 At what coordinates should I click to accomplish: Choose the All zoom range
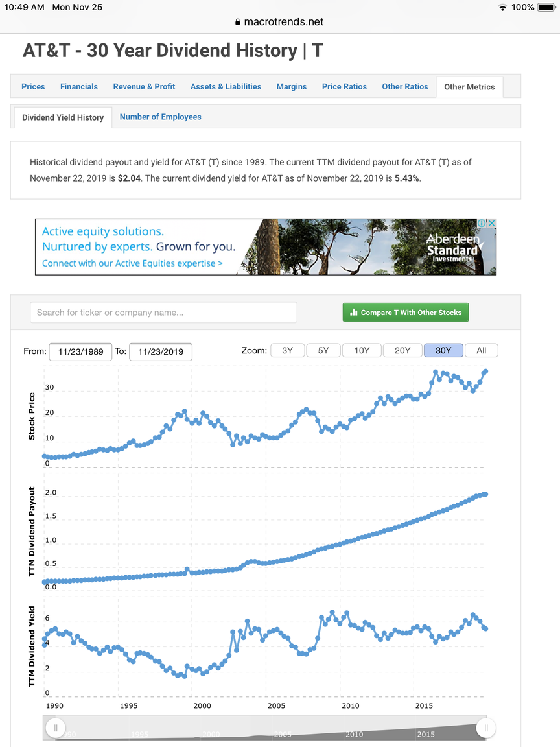point(482,351)
